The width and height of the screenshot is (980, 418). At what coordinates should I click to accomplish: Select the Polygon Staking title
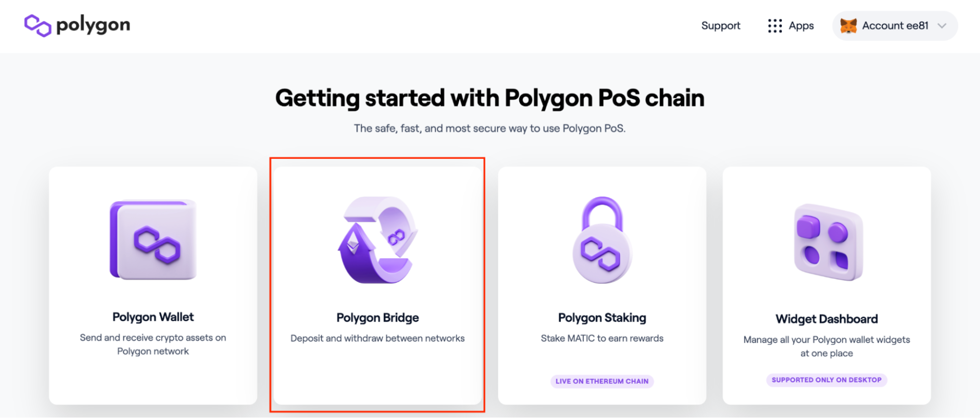(602, 317)
